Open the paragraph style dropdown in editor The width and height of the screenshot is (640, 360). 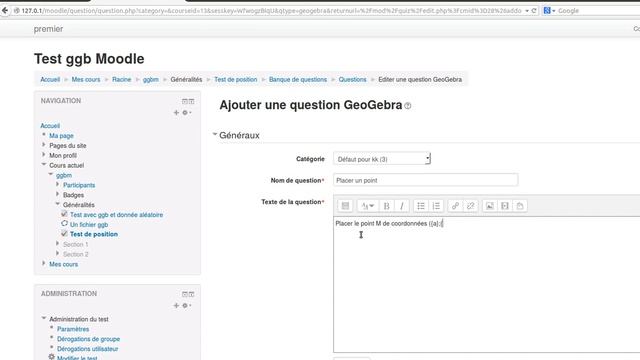coord(367,206)
